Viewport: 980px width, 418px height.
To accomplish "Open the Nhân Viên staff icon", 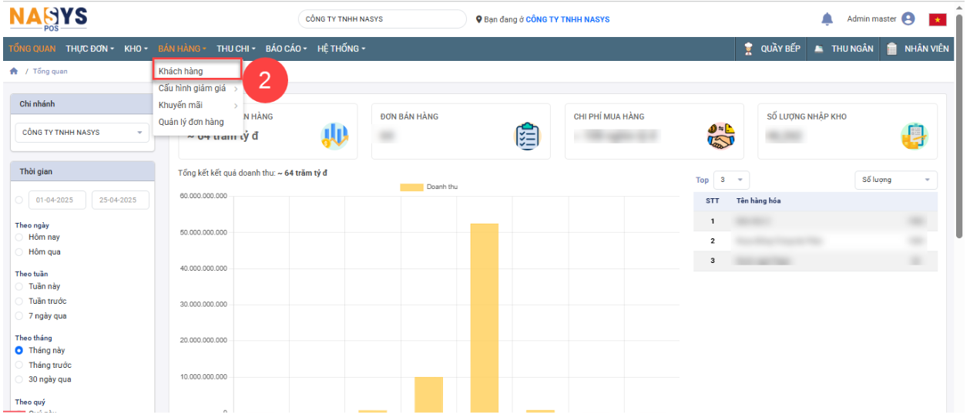I will [x=891, y=49].
